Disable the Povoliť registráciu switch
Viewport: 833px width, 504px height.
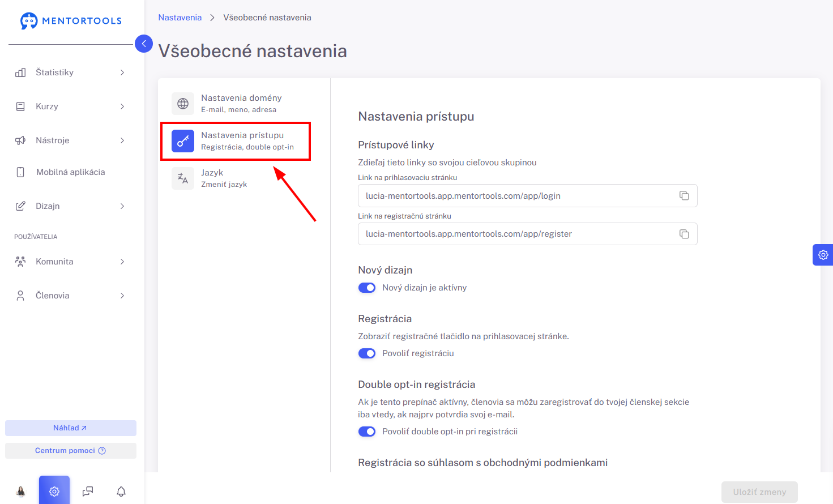coord(367,353)
